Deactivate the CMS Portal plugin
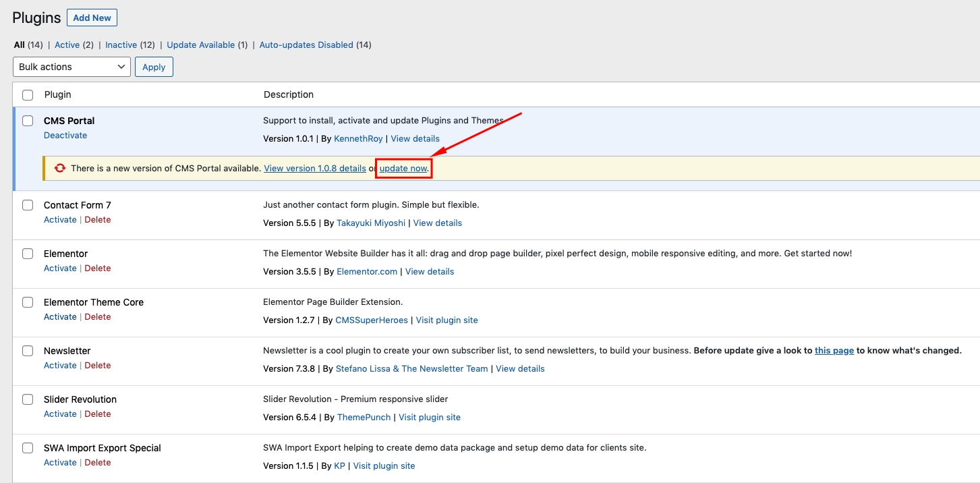This screenshot has width=980, height=483. (65, 136)
